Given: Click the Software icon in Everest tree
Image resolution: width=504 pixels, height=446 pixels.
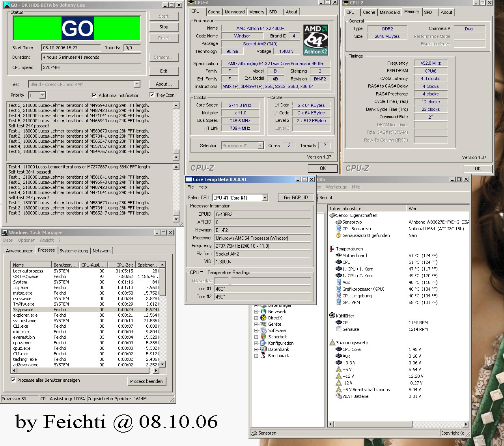Looking at the screenshot, I should coord(263,330).
